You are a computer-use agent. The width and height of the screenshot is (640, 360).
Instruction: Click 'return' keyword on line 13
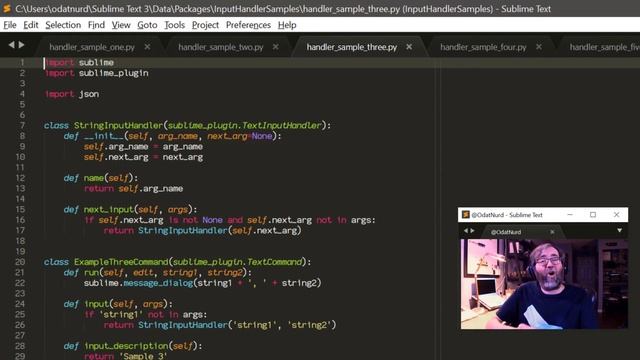point(99,189)
